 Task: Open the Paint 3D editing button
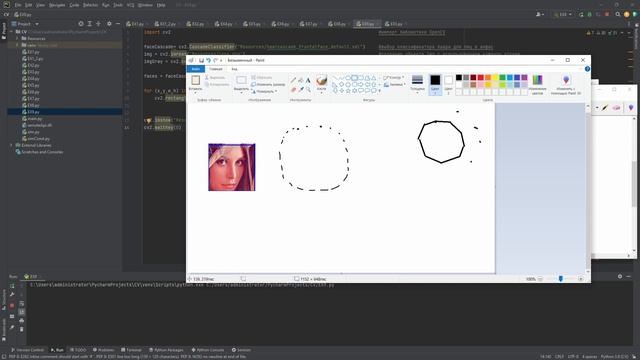[566, 84]
